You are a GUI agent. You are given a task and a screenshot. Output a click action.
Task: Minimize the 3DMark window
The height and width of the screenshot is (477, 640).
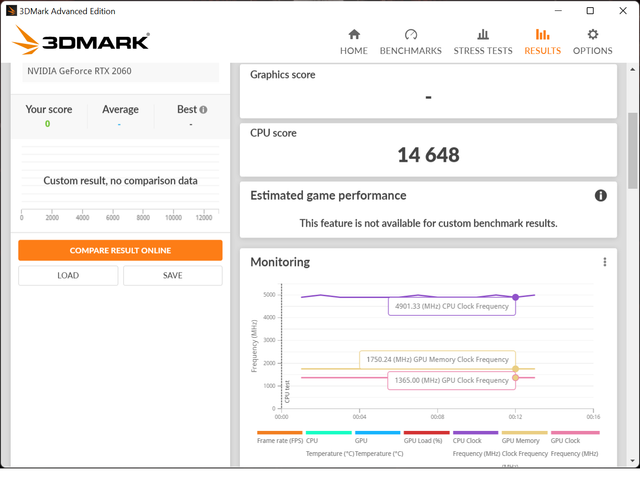(558, 11)
